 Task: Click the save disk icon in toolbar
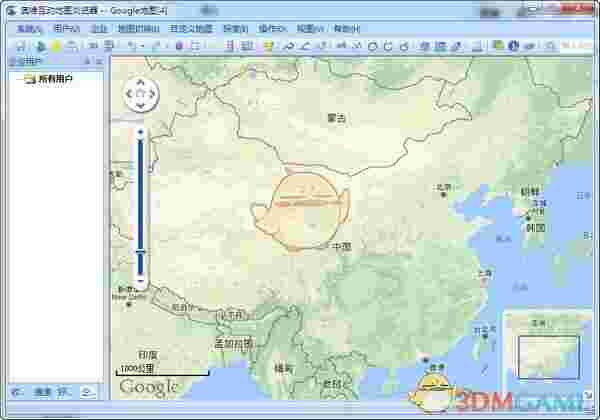(21, 46)
